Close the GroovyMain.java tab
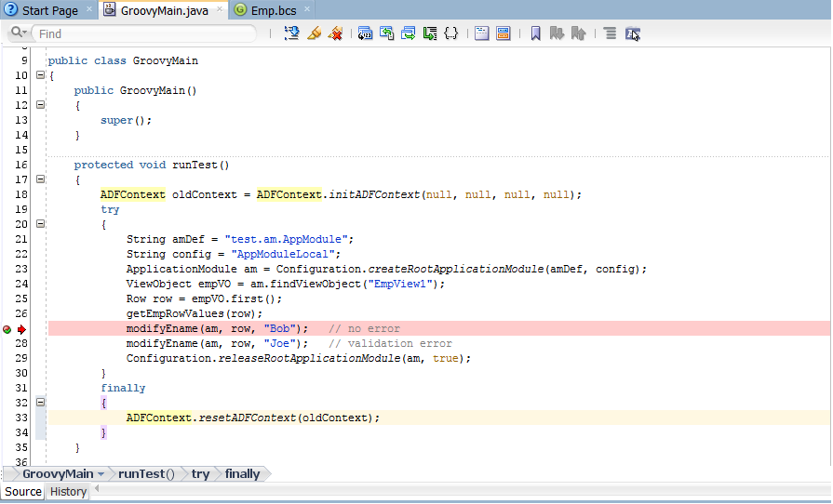This screenshot has height=504, width=833. coord(219,9)
